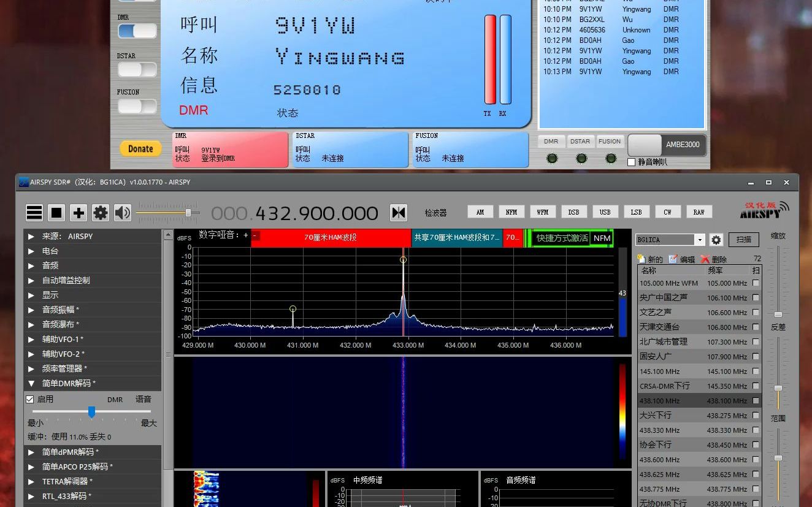Viewport: 812px width, 507px height.
Task: Toggle the DMR switch in the upper window
Action: 137,31
